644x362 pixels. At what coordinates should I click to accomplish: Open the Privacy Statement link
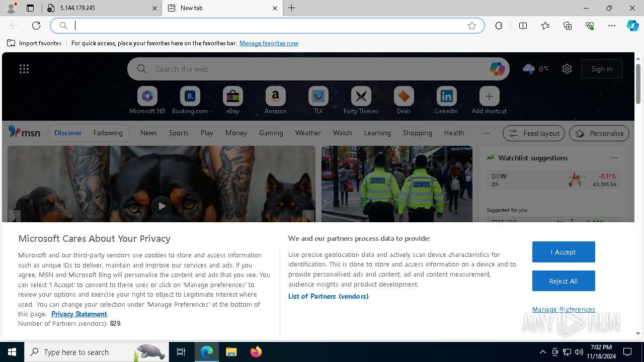tap(79, 314)
